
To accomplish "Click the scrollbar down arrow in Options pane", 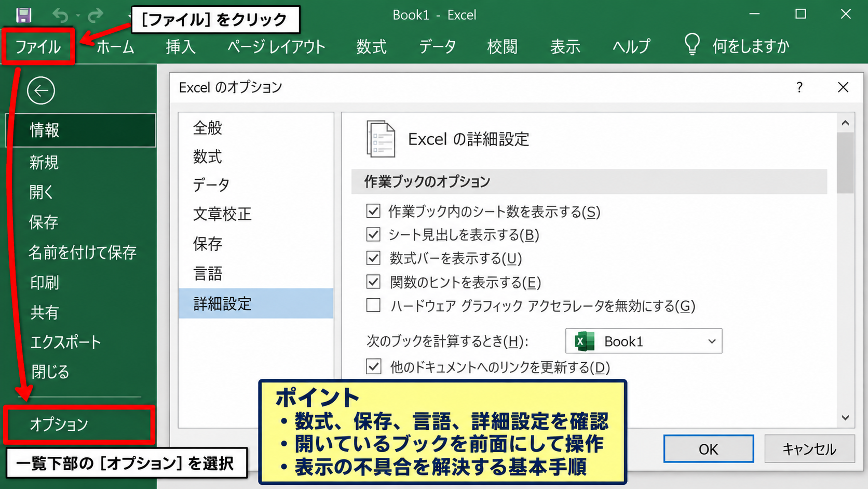I will pos(845,417).
